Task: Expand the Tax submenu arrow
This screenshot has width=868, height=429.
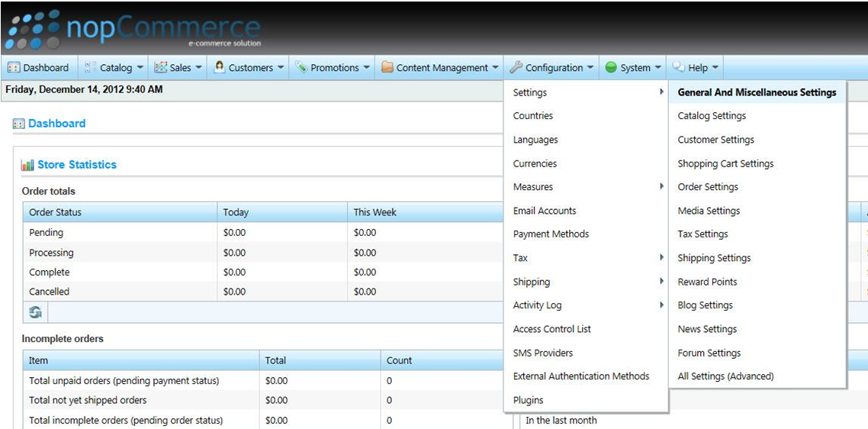Action: click(x=661, y=258)
